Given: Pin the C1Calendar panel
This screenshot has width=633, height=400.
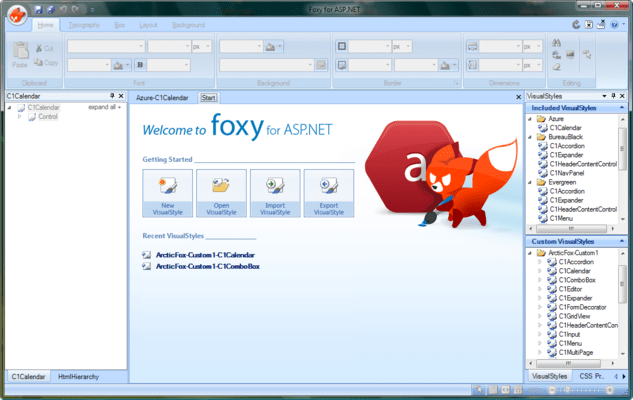Looking at the screenshot, I should point(112,96).
